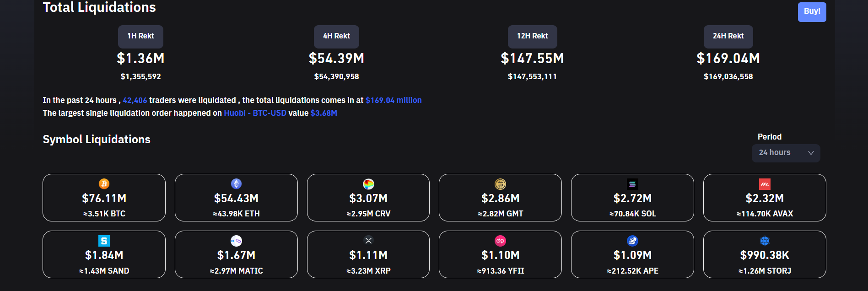Open the Period 24 hours dropdown
Screen dimensions: 868x291
(786, 153)
